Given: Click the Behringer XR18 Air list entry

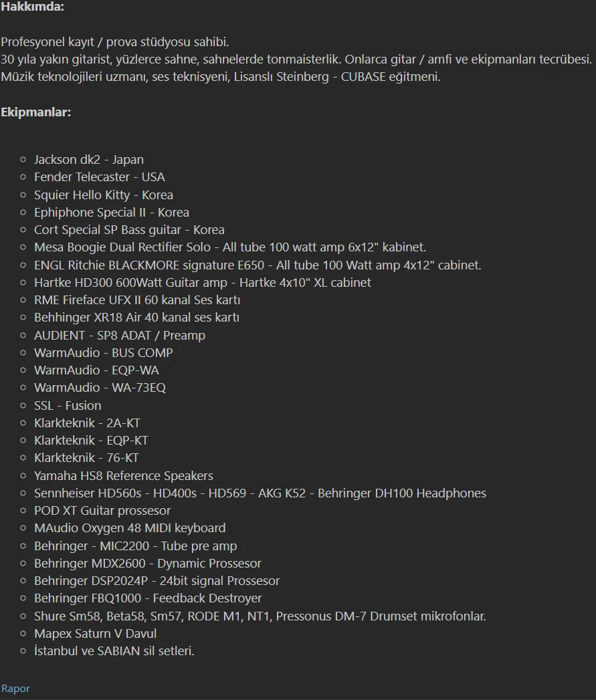Looking at the screenshot, I should 136,318.
